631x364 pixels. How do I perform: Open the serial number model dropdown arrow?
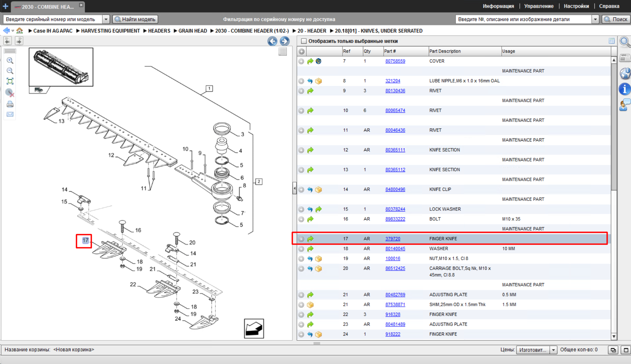[106, 19]
